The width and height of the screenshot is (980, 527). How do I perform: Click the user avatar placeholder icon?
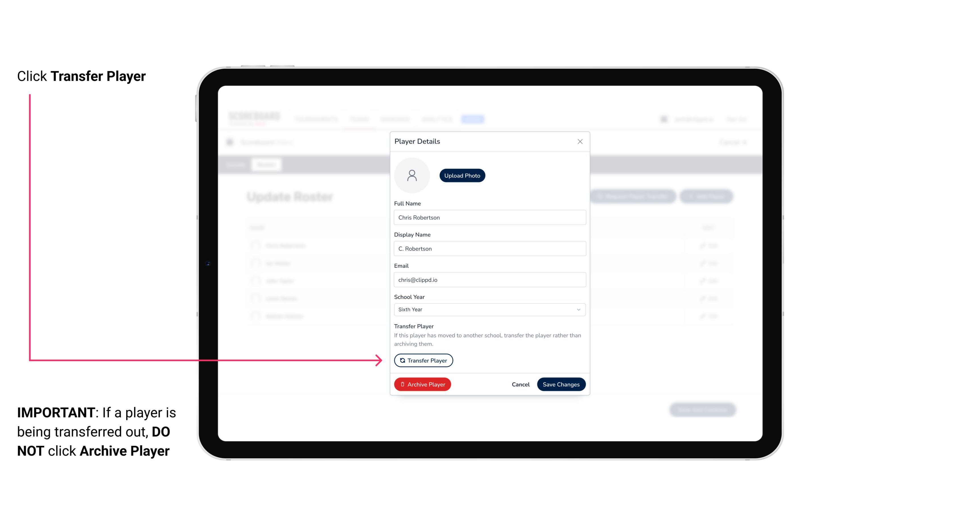(412, 175)
